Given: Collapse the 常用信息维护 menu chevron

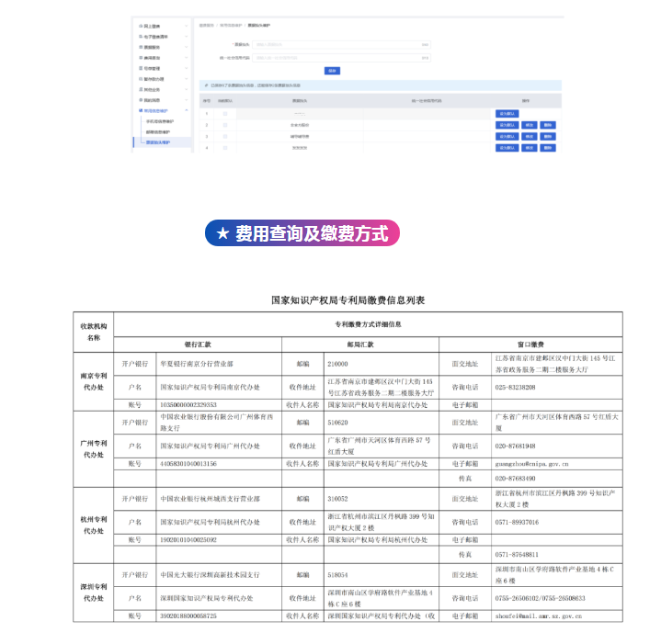Looking at the screenshot, I should pos(187,110).
